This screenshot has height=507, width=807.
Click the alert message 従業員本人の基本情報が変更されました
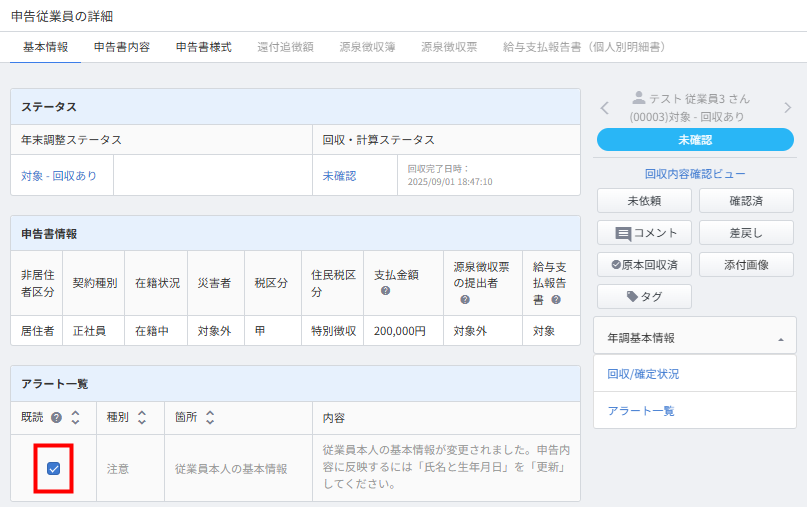click(446, 467)
